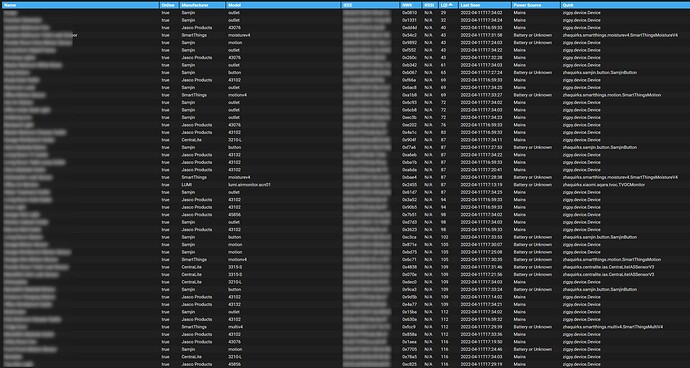This screenshot has width=690, height=368.
Task: Select NWK address 0x54c2 cell
Action: (x=409, y=35)
